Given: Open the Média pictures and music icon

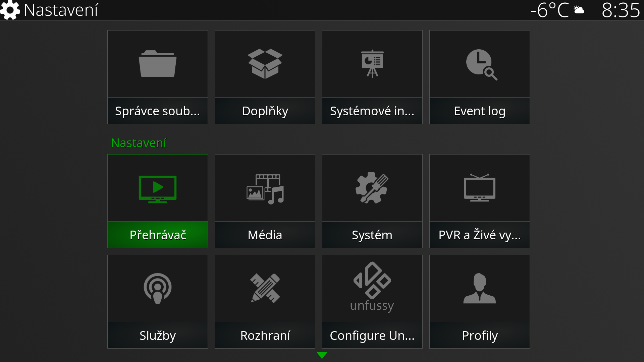Looking at the screenshot, I should pyautogui.click(x=265, y=189).
